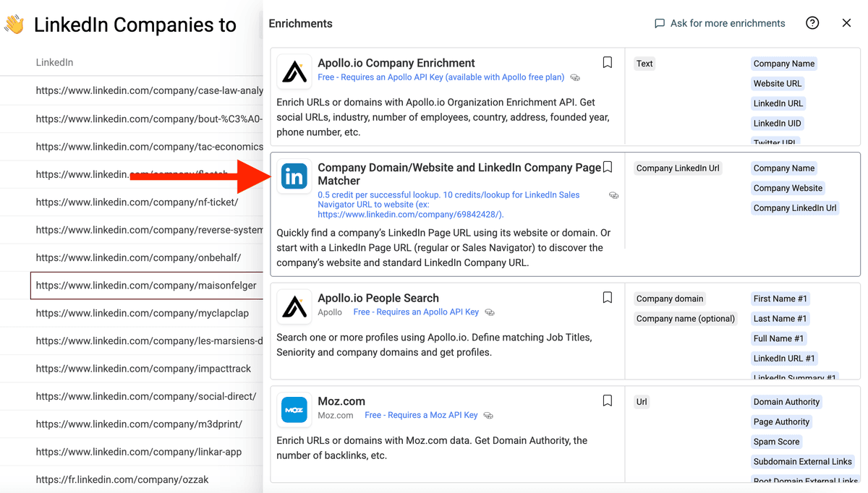Click the 'Company domain' input tag
The width and height of the screenshot is (868, 493).
click(x=670, y=299)
